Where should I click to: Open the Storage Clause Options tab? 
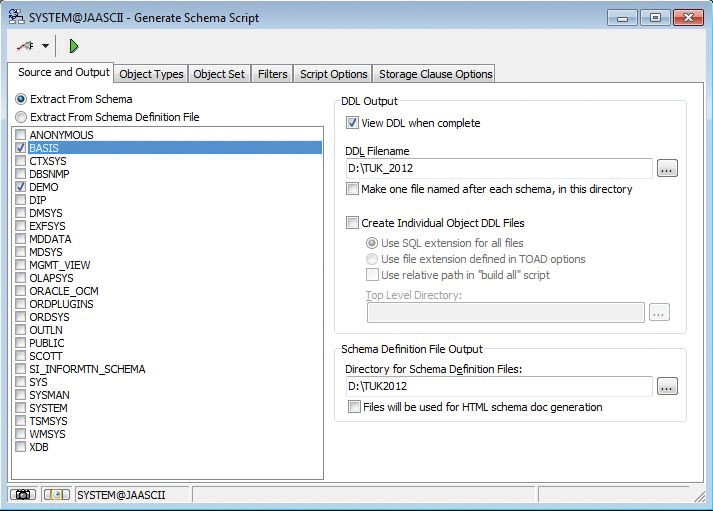coord(435,74)
